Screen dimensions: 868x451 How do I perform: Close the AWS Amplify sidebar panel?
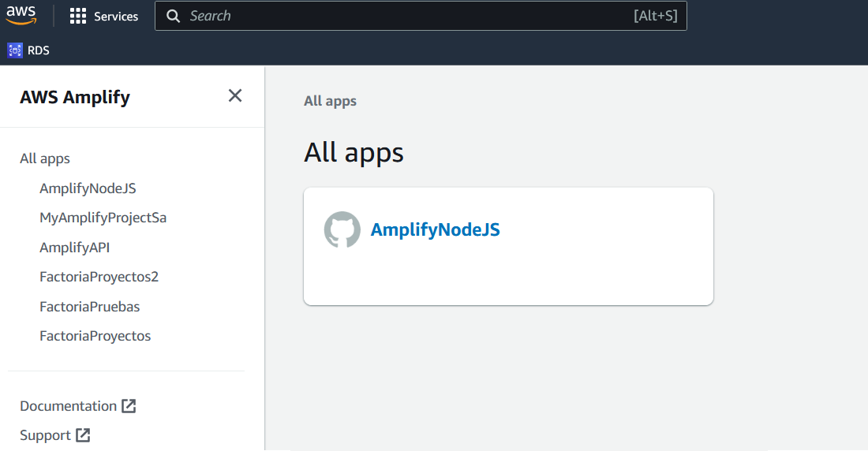click(234, 95)
